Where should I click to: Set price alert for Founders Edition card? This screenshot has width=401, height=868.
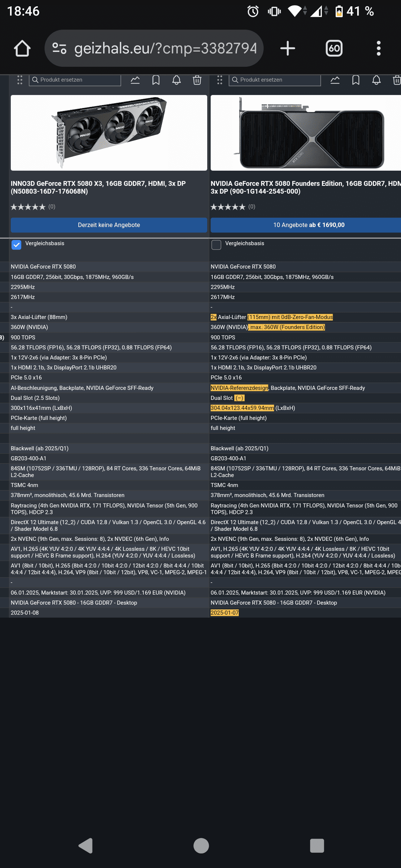376,80
